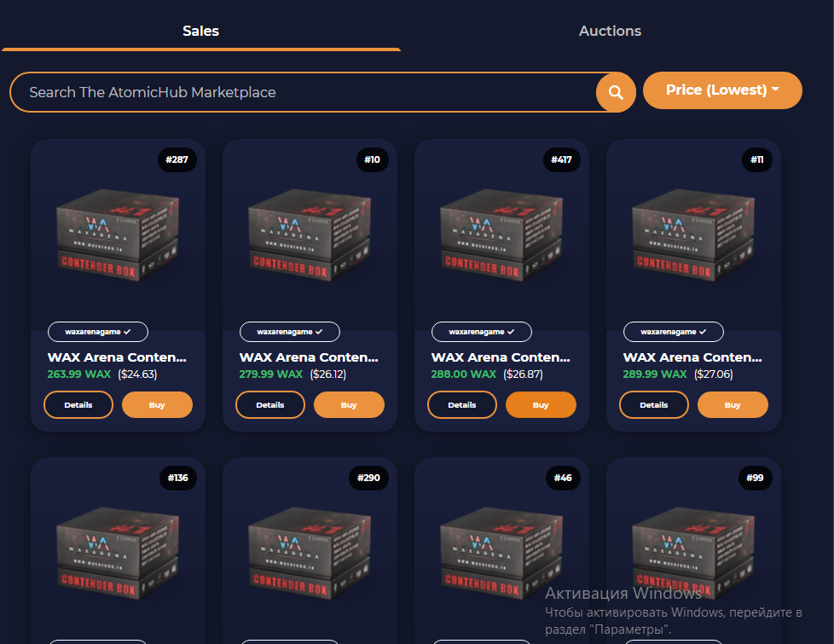Click the Contender Box image on card #46

click(x=501, y=554)
